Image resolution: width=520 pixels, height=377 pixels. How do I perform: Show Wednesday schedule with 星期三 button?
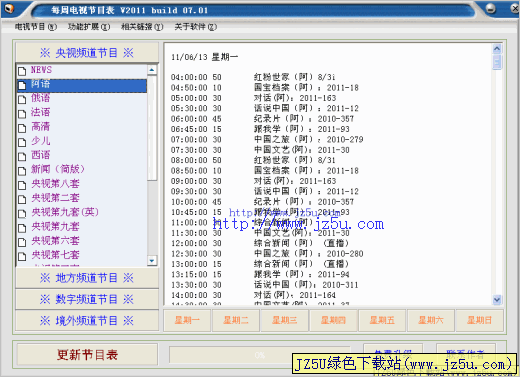point(284,320)
